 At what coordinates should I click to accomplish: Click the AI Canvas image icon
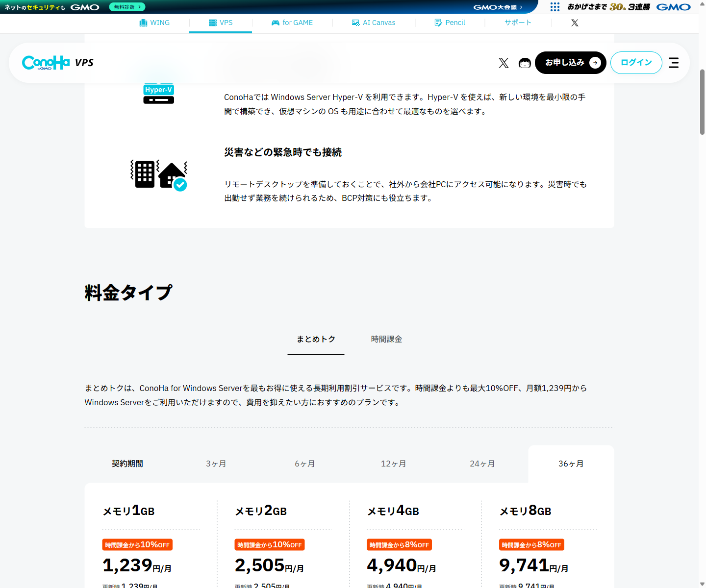point(355,23)
